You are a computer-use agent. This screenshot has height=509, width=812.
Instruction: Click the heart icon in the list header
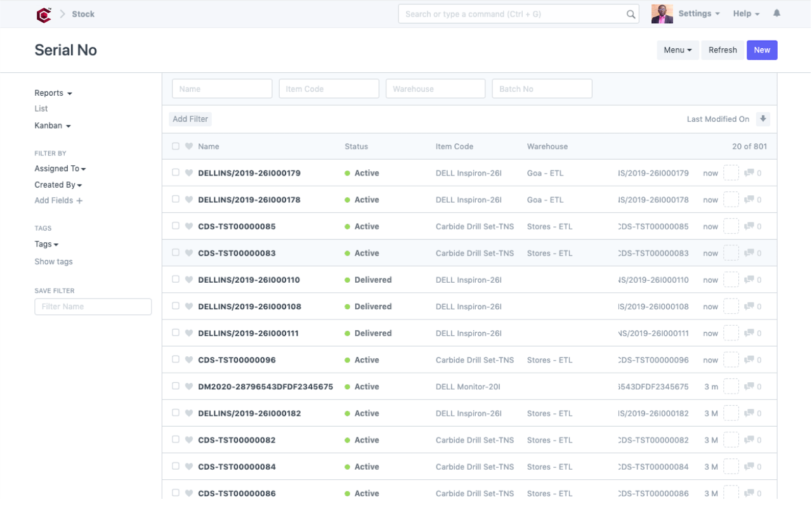tap(188, 146)
